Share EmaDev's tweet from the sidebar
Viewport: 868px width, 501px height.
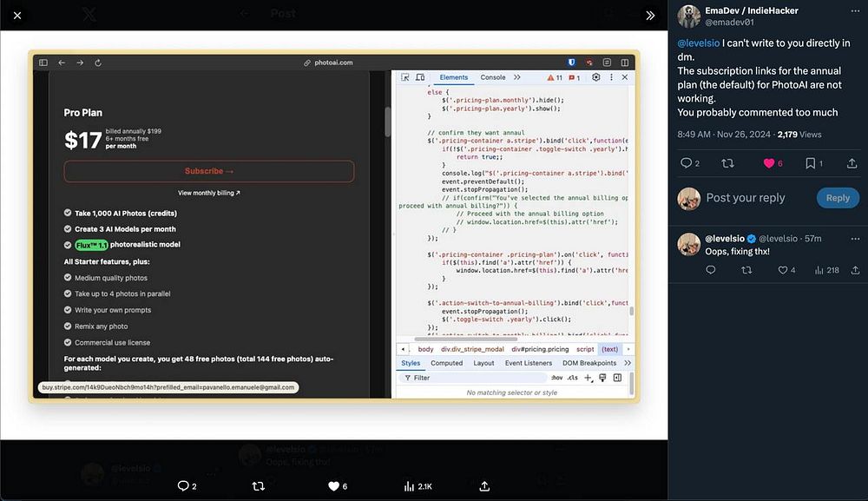pos(852,163)
